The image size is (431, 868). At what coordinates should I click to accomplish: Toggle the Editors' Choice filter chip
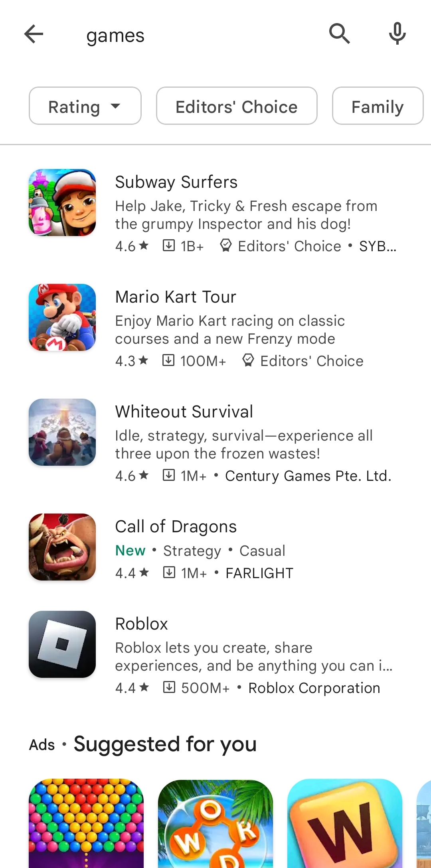pyautogui.click(x=236, y=106)
